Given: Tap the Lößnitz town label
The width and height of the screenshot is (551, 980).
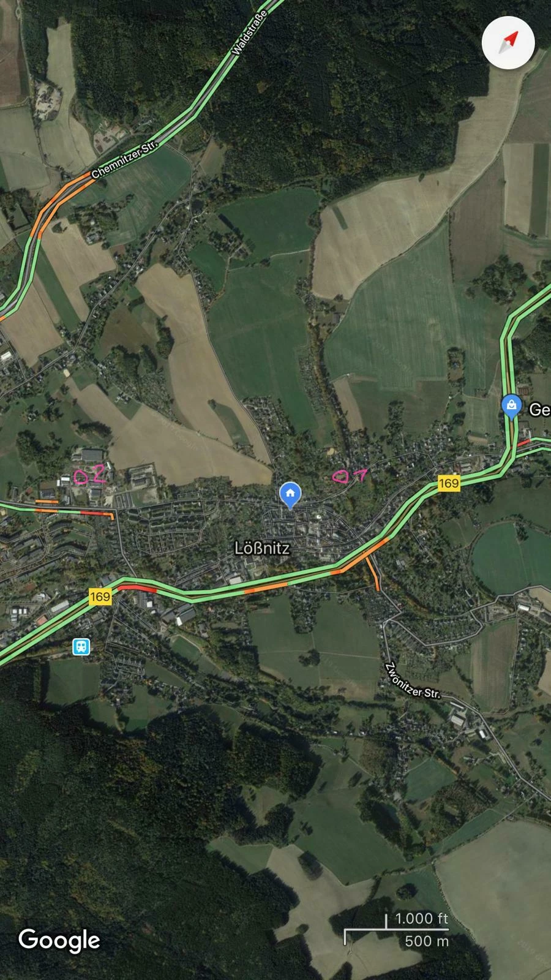Looking at the screenshot, I should click(x=263, y=548).
